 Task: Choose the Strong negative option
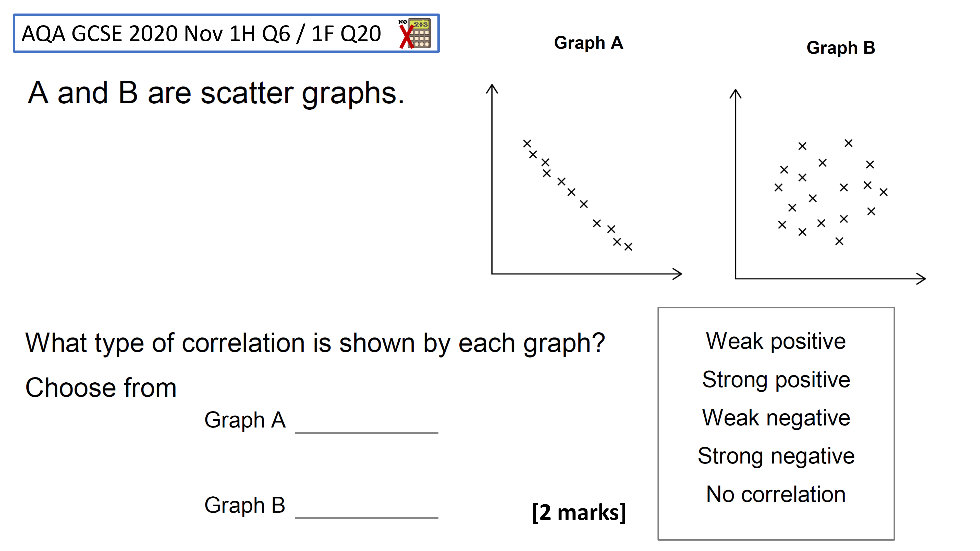click(776, 456)
